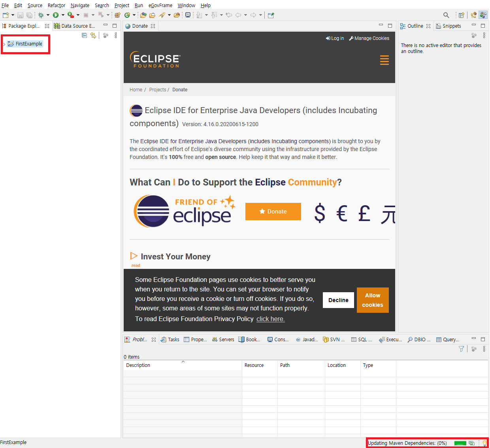Click the Save toolbar icon
Screen dimensions: 490x448
tap(20, 15)
